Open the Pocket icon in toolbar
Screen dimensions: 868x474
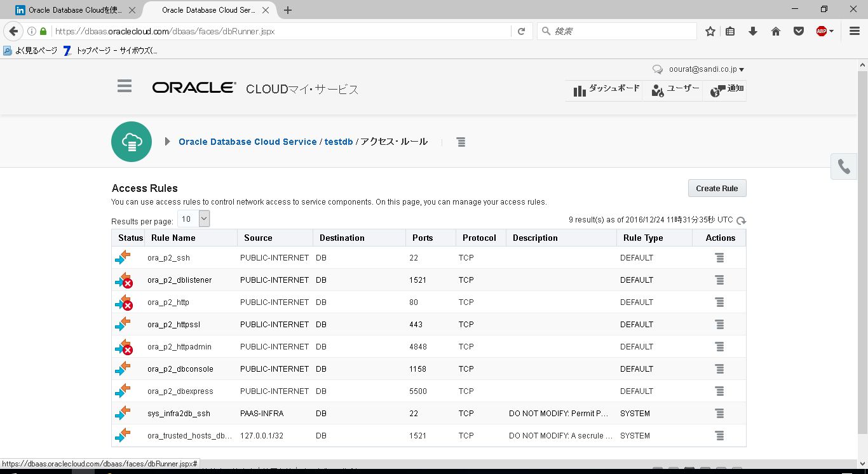[799, 31]
